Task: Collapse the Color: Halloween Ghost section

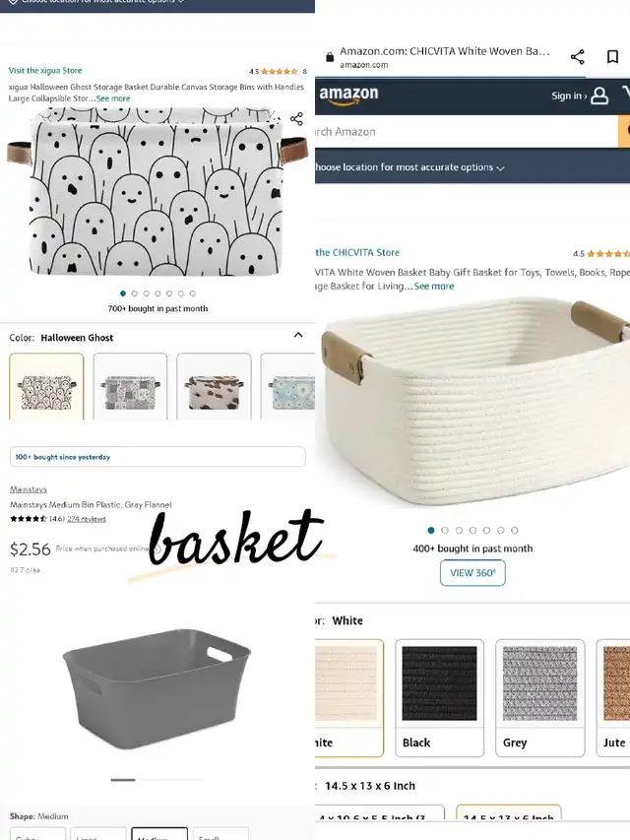Action: click(298, 336)
